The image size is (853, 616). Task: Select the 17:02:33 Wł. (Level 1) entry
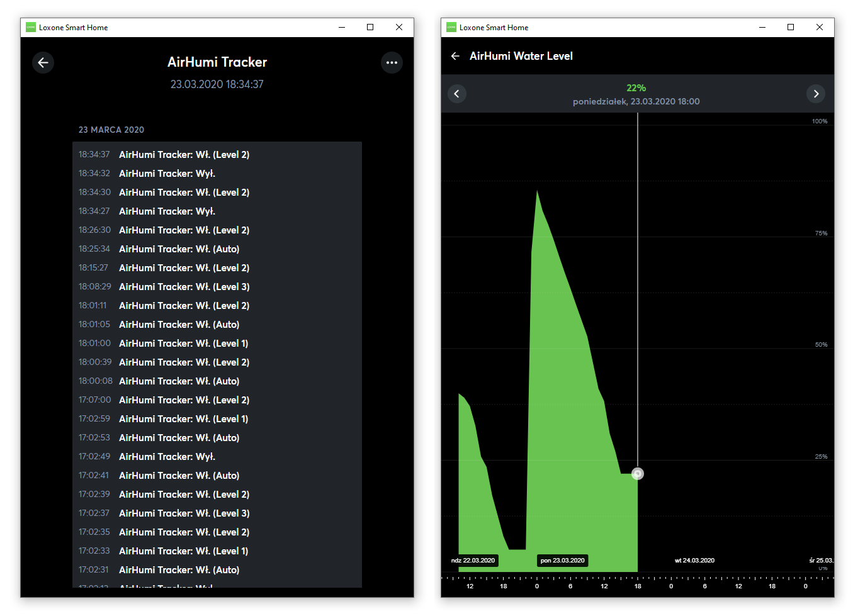pyautogui.click(x=217, y=551)
